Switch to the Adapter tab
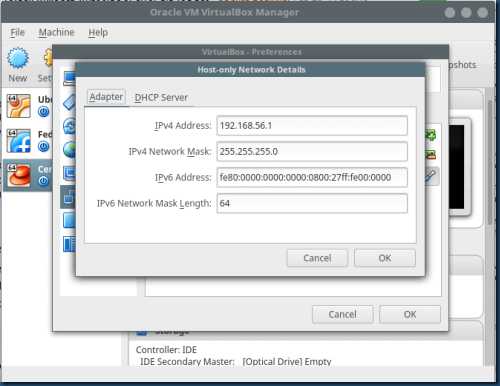 pyautogui.click(x=106, y=97)
